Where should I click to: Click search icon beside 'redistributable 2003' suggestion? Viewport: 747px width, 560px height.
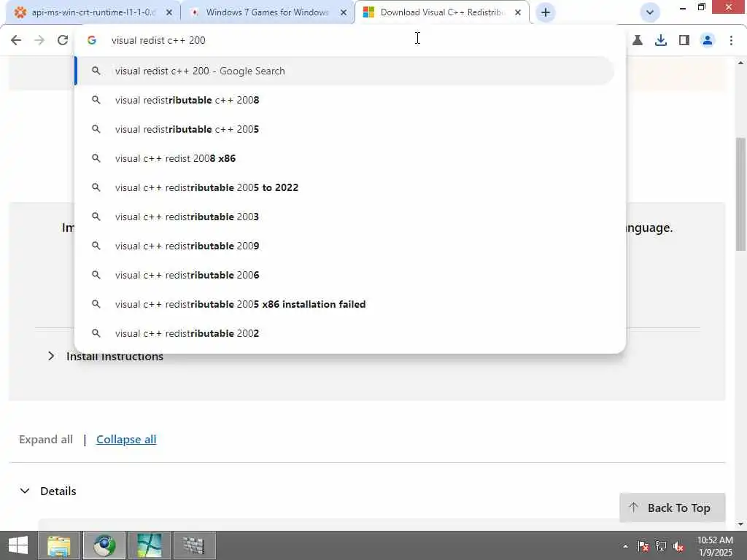[x=96, y=217]
